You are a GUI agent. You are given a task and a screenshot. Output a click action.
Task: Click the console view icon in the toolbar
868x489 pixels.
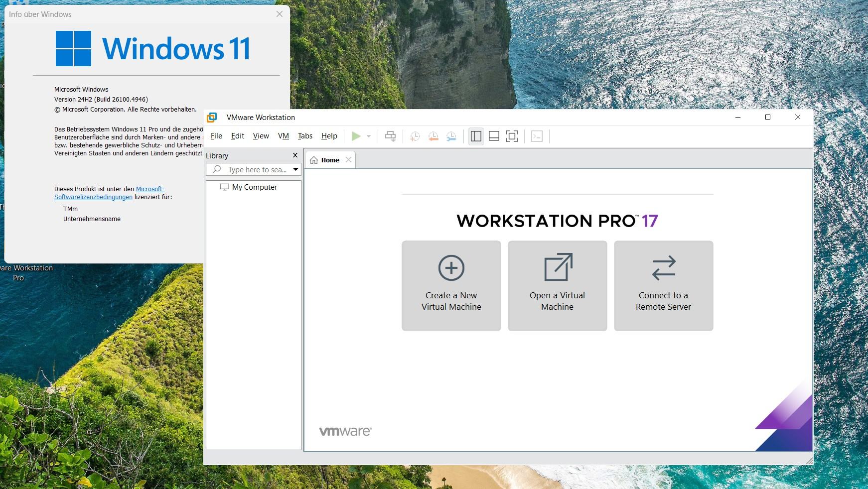[x=537, y=136]
